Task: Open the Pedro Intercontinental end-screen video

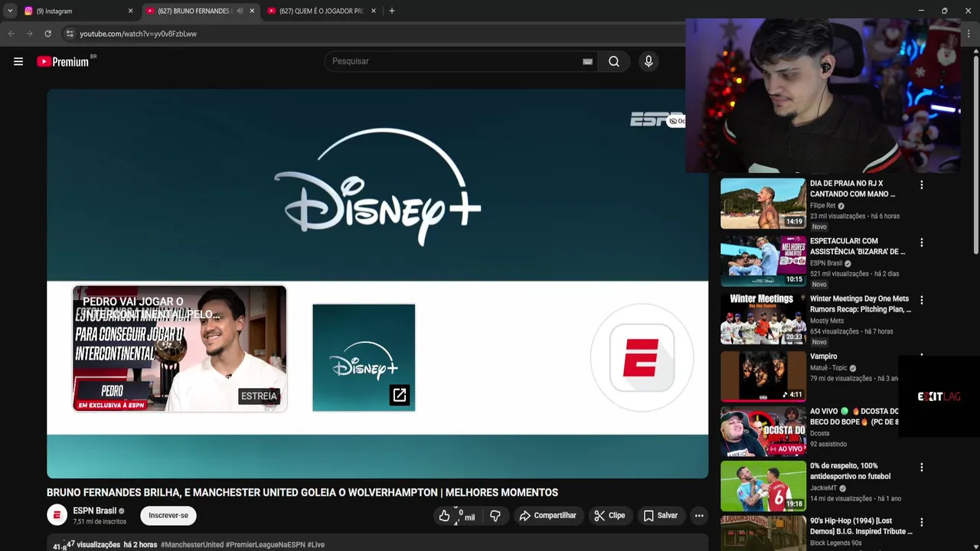Action: (180, 349)
